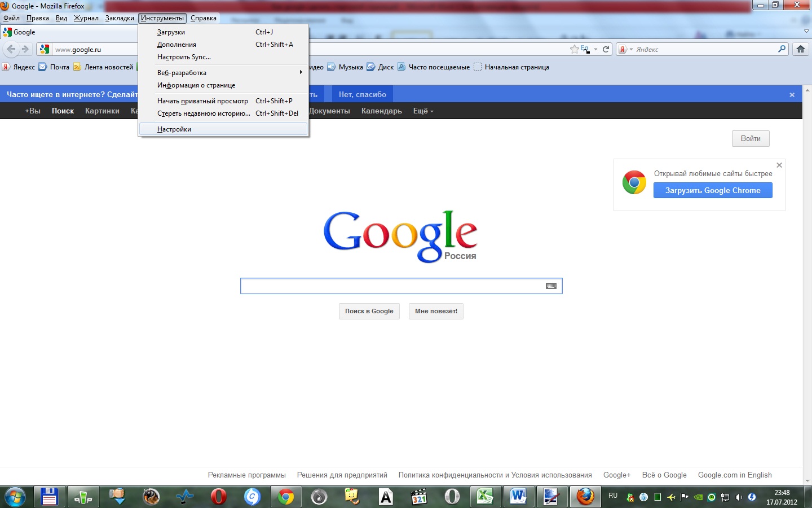Open the Правка menu
This screenshot has width=812, height=508.
click(x=38, y=18)
